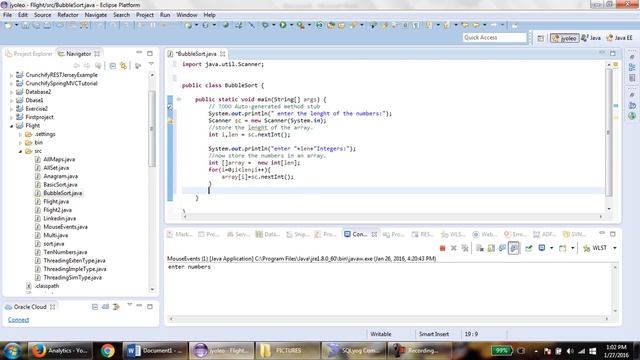The image size is (640, 360).
Task: Click the Debug bug icon in toolbar
Action: [265, 25]
